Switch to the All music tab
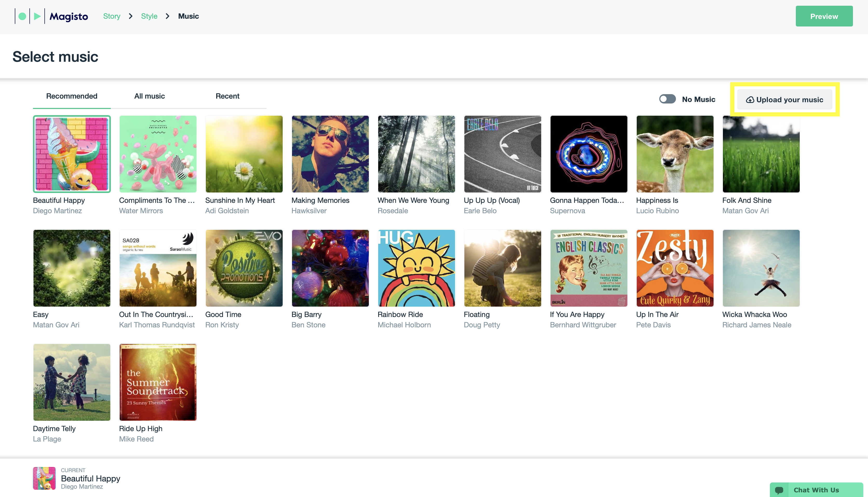 click(x=149, y=96)
